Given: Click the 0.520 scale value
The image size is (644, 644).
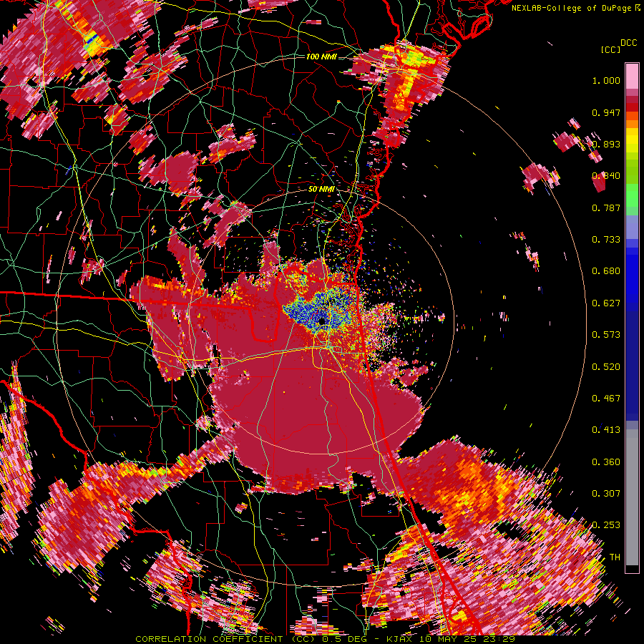Looking at the screenshot, I should click(606, 367).
